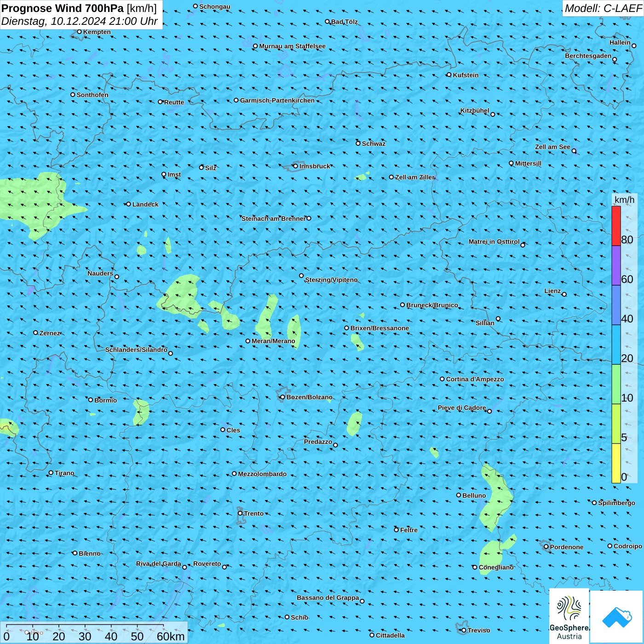Click the Landeck city marker

pos(128,204)
